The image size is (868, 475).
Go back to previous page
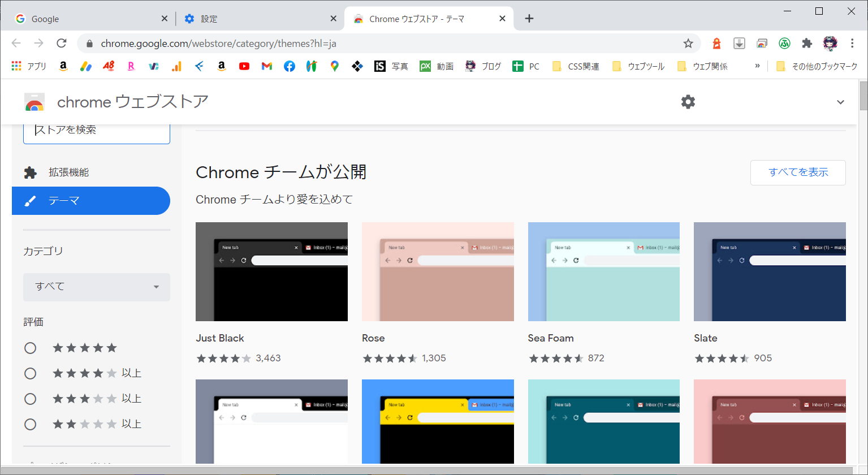coord(16,43)
